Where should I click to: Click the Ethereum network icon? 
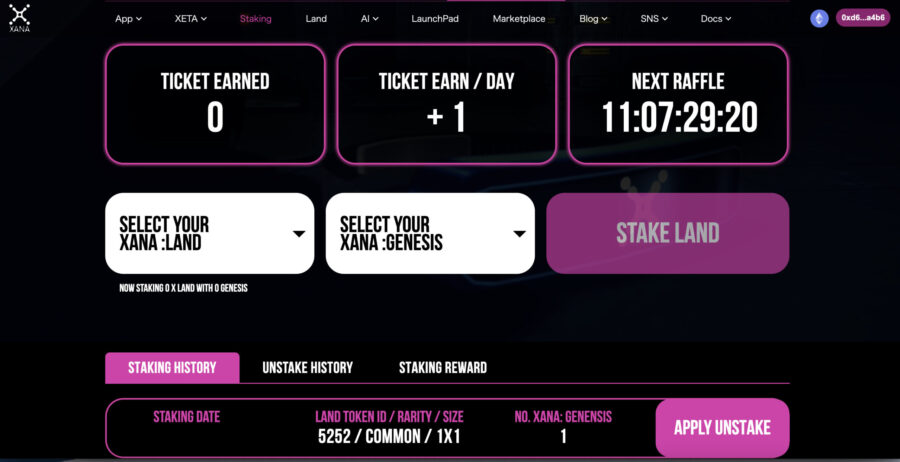point(819,18)
